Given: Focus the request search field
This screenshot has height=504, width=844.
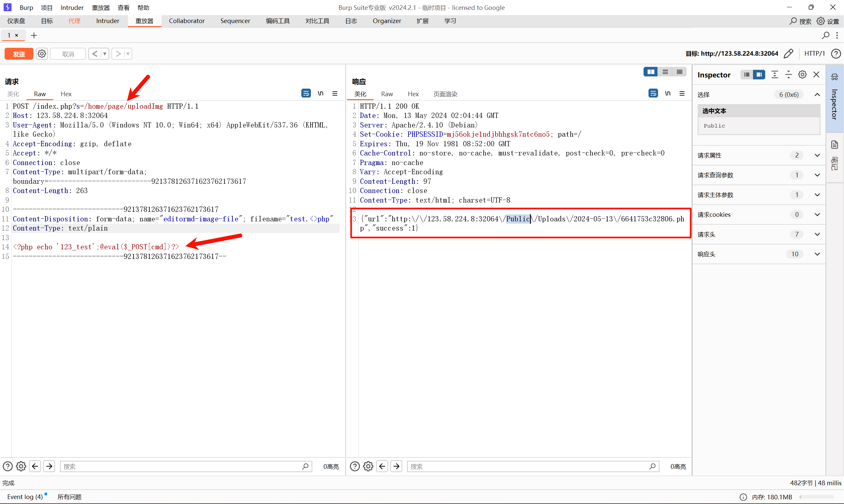Looking at the screenshot, I should [186, 466].
